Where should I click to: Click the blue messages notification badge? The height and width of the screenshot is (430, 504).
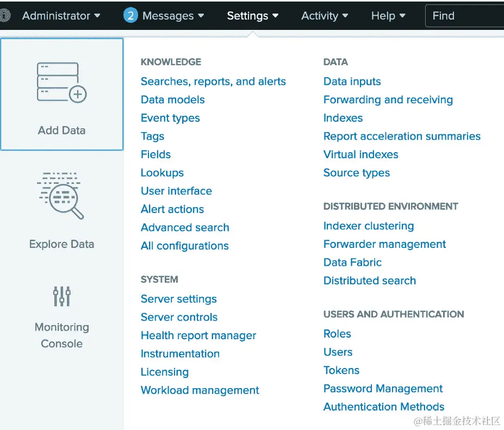(130, 15)
